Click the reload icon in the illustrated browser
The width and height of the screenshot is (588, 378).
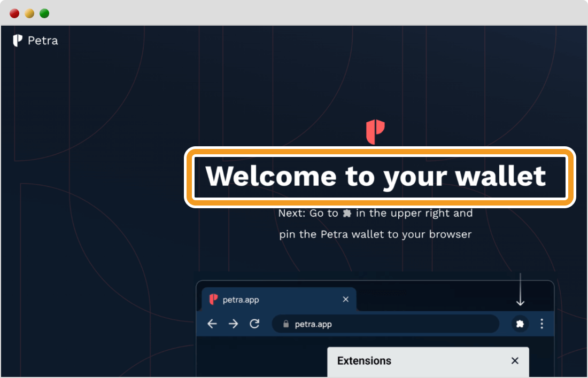pyautogui.click(x=254, y=324)
